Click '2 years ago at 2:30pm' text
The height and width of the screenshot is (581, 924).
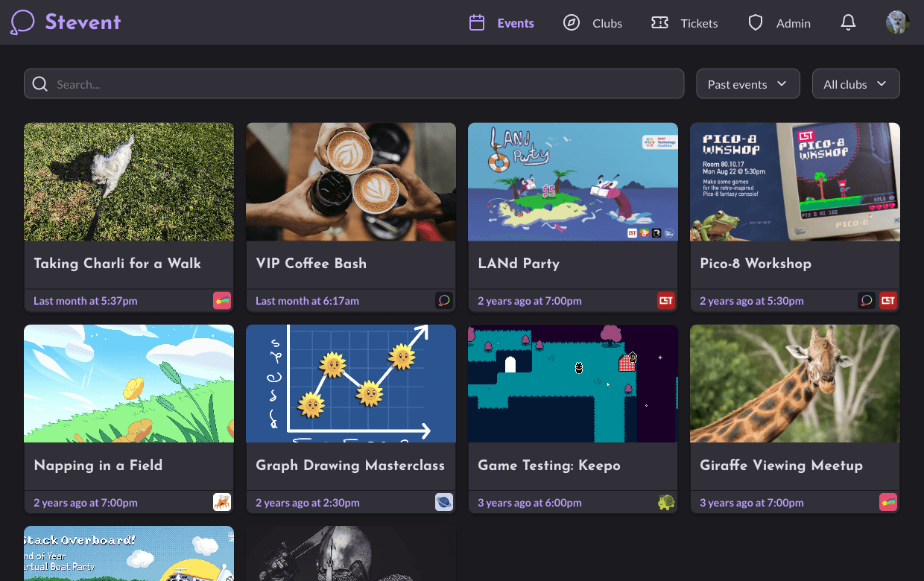[x=308, y=503]
